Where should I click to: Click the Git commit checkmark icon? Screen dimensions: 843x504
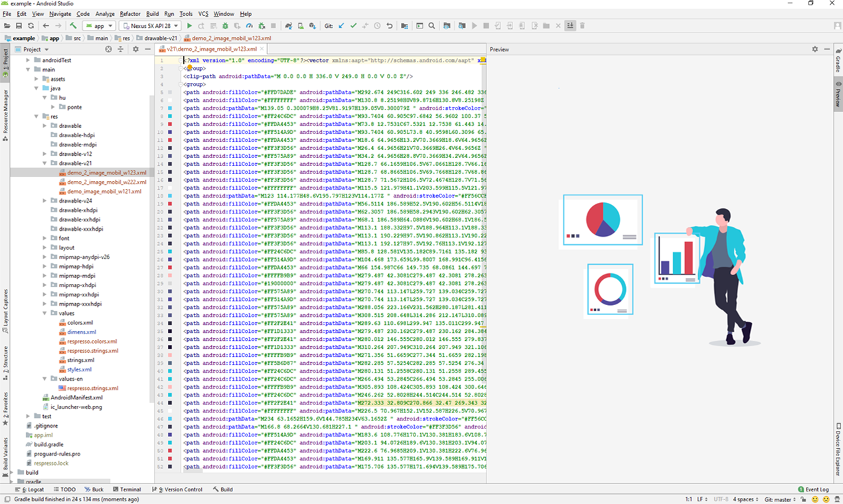click(353, 26)
